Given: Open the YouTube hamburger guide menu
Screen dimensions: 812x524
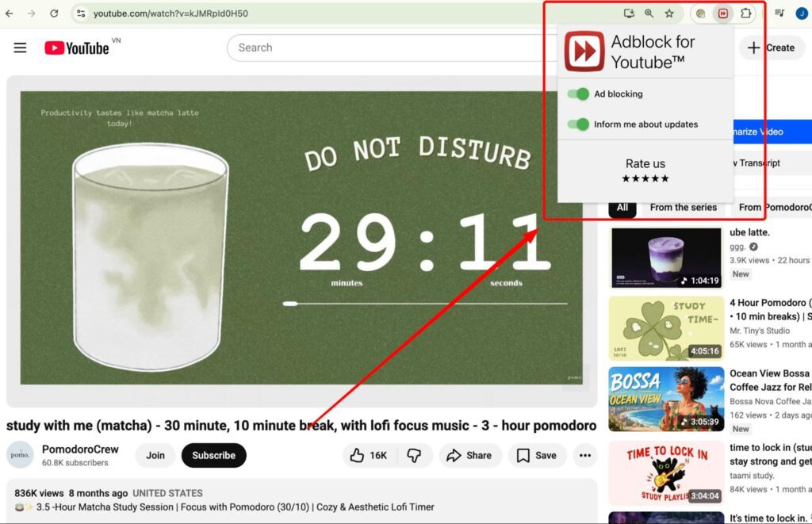Looking at the screenshot, I should click(x=20, y=48).
